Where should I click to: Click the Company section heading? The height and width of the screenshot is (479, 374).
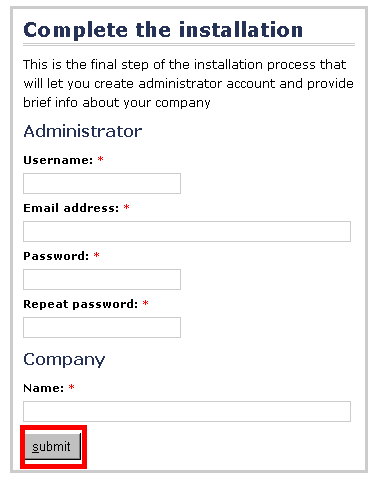64,360
